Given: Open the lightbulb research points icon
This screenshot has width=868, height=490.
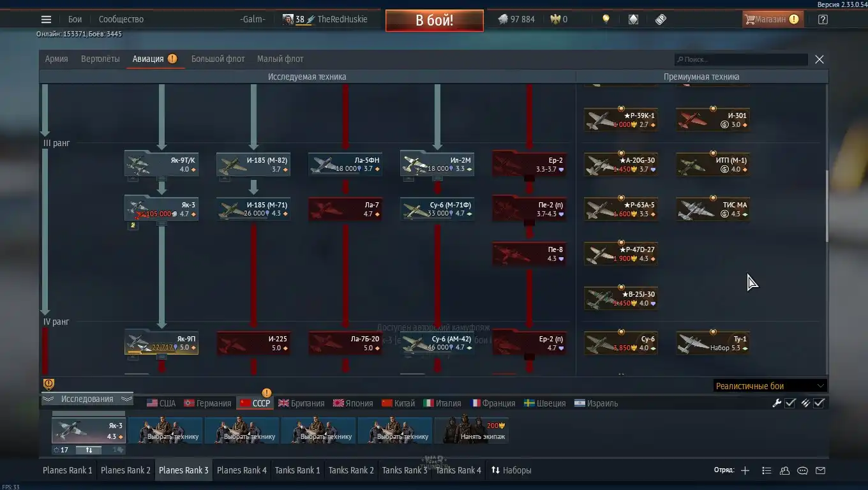Looking at the screenshot, I should 606,19.
